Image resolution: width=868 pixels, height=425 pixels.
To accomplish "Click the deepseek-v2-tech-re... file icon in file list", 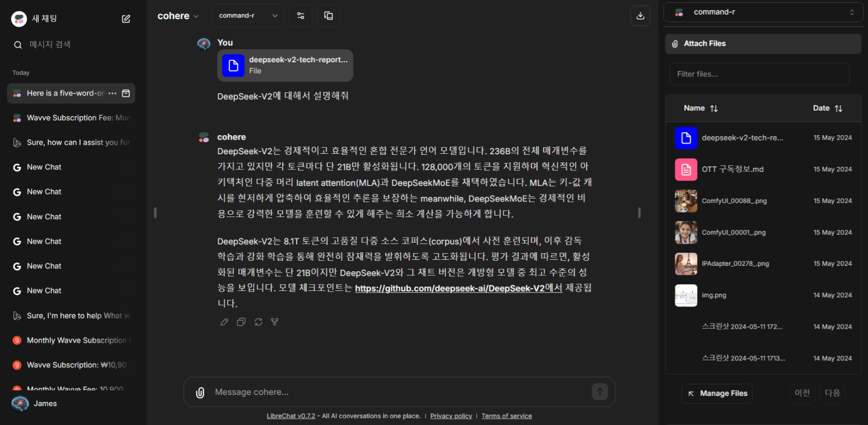I will [x=686, y=138].
